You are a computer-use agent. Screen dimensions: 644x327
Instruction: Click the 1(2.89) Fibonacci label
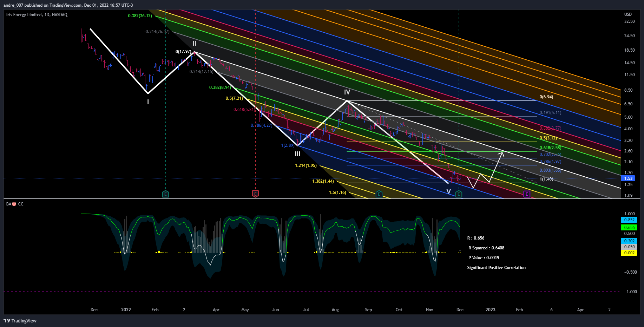pos(288,145)
